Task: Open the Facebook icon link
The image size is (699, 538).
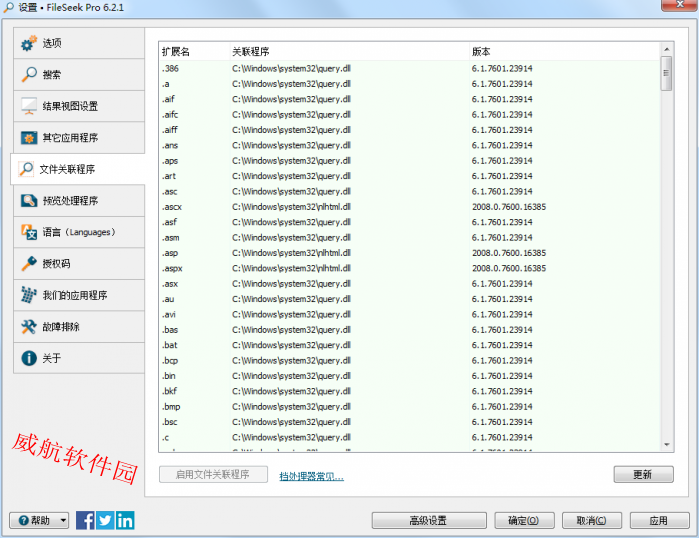Action: [85, 520]
